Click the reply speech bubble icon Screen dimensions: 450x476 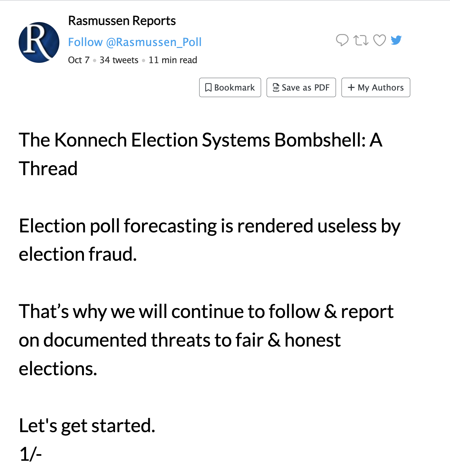[342, 40]
